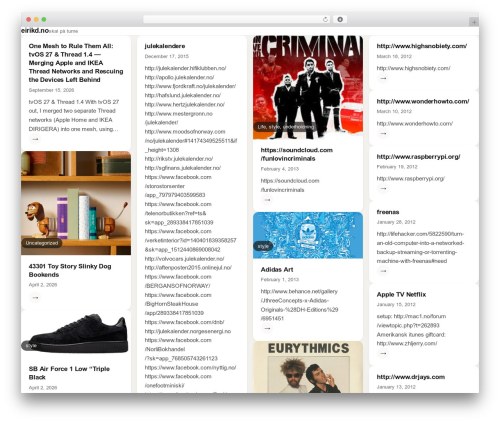Image resolution: width=500 pixels, height=423 pixels.
Task: Click the Life, style, underholdning tag
Action: pos(286,127)
